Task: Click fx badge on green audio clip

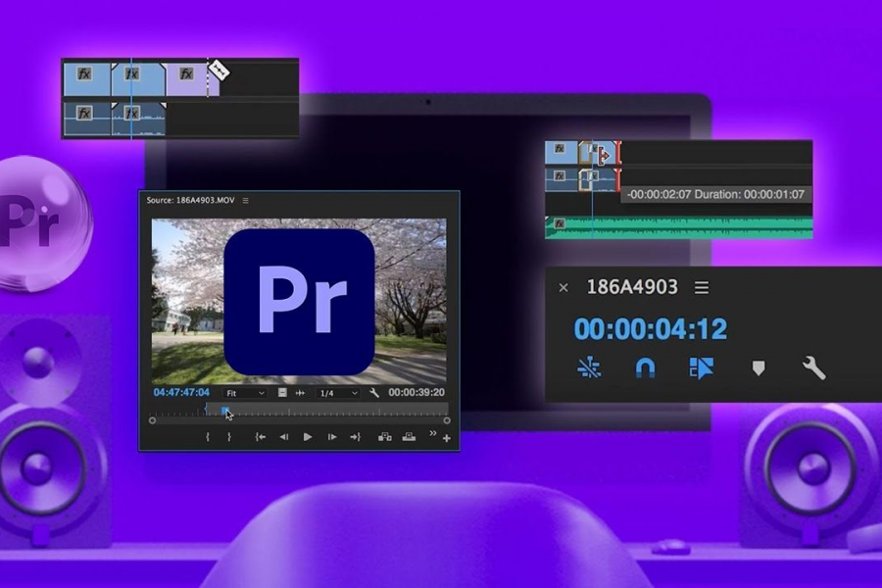Action: click(x=560, y=224)
